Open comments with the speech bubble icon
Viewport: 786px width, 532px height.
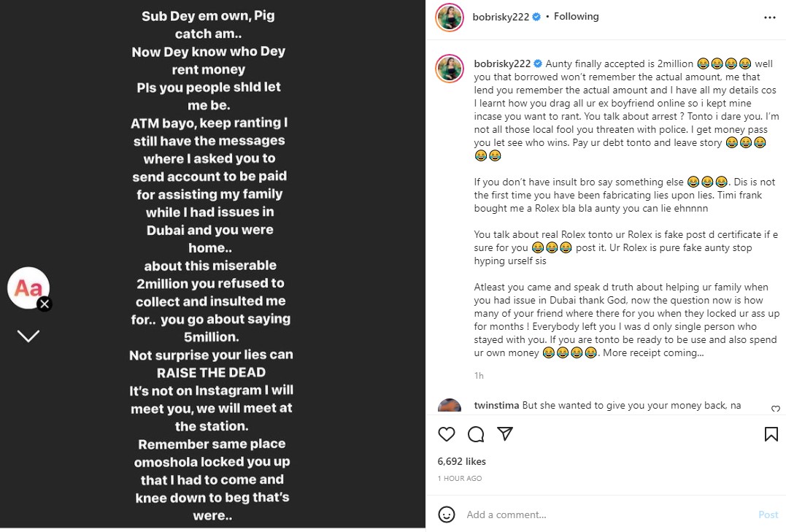[x=476, y=434]
